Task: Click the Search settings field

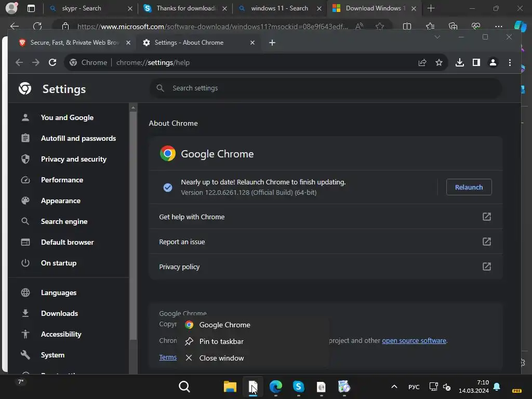Action: (x=326, y=88)
